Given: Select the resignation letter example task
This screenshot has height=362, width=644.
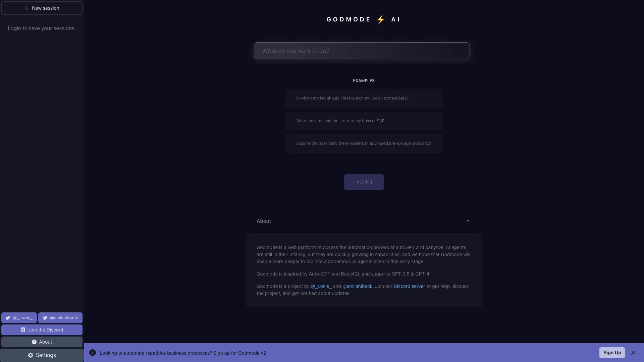Looking at the screenshot, I should 364,121.
